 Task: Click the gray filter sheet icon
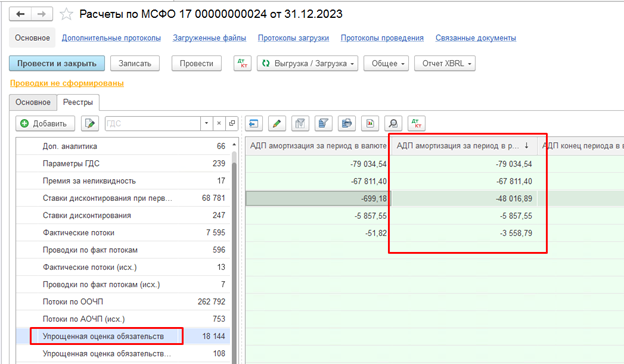tap(300, 124)
